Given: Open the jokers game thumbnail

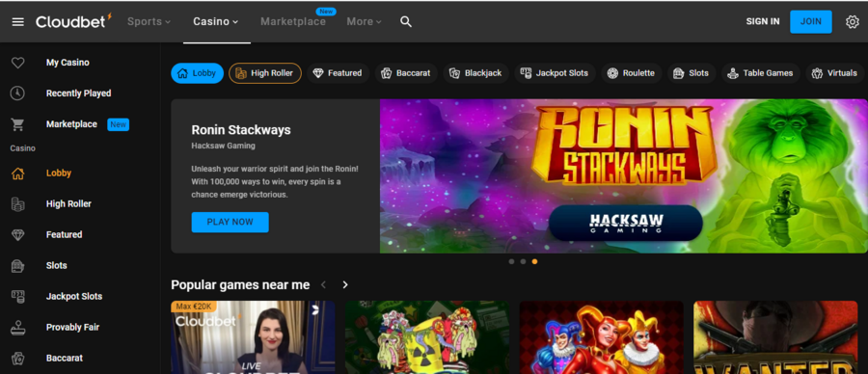Looking at the screenshot, I should (601, 337).
